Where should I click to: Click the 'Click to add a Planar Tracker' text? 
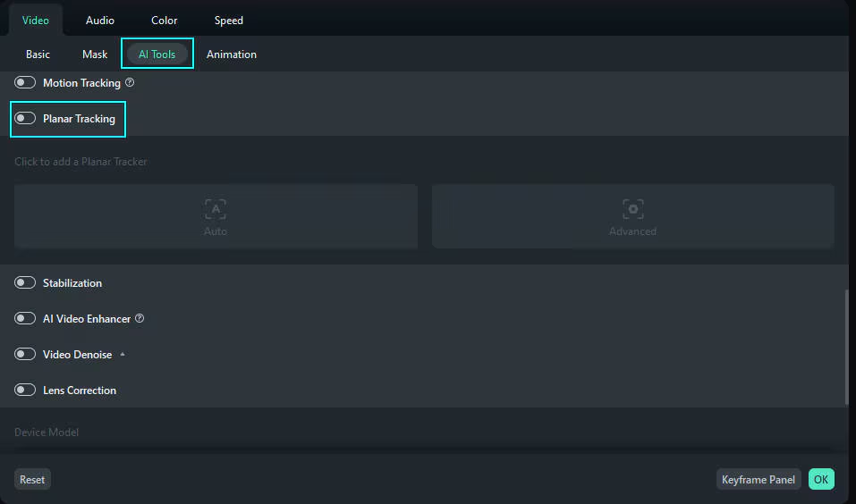coord(81,162)
